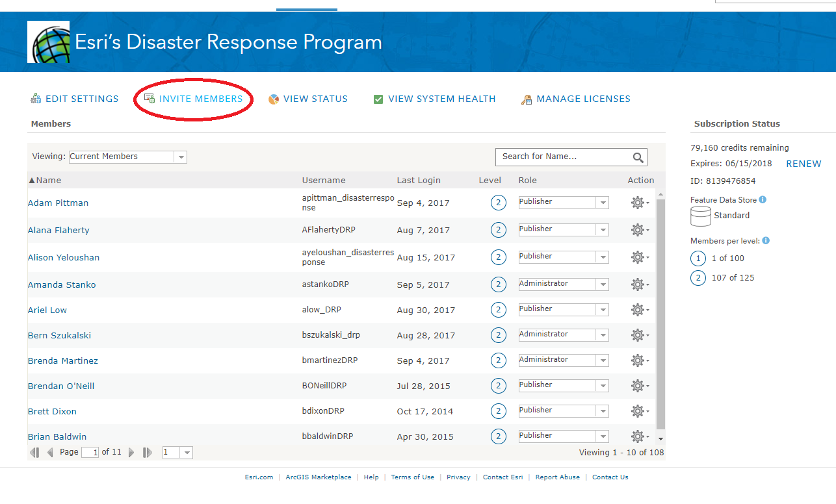
Task: Open Bern Szukalski's member profile link
Action: [60, 335]
